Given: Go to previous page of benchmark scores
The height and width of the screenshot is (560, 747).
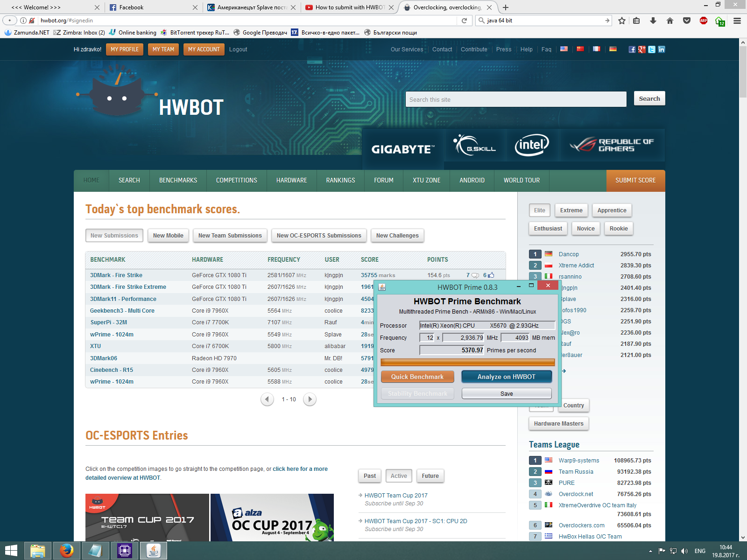Looking at the screenshot, I should (x=267, y=399).
